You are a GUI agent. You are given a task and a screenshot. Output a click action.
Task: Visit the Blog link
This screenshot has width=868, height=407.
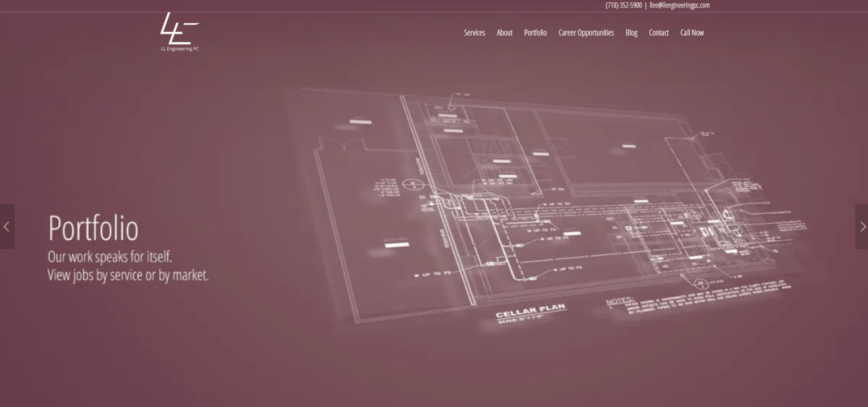(631, 33)
